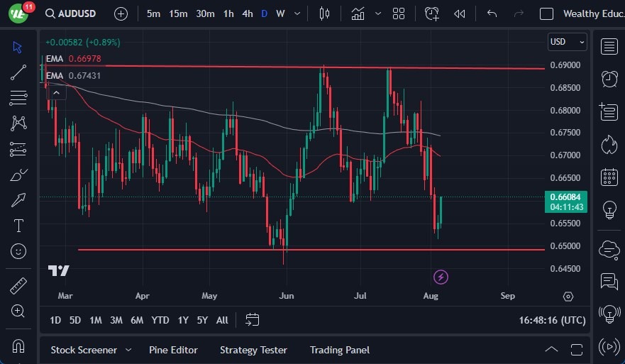Viewport: 625px width, 364px height.
Task: Open the economic calendar panel
Action: click(x=609, y=177)
